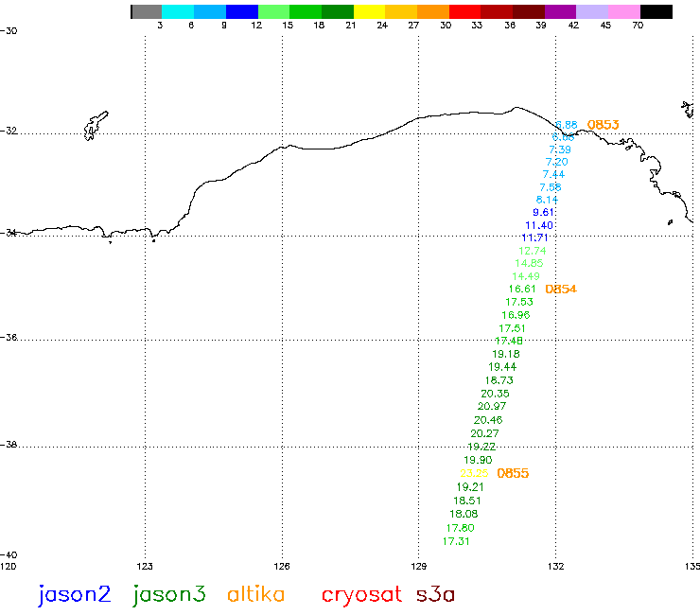Select the -38 latitude axis label
700x615 pixels.
click(x=9, y=445)
